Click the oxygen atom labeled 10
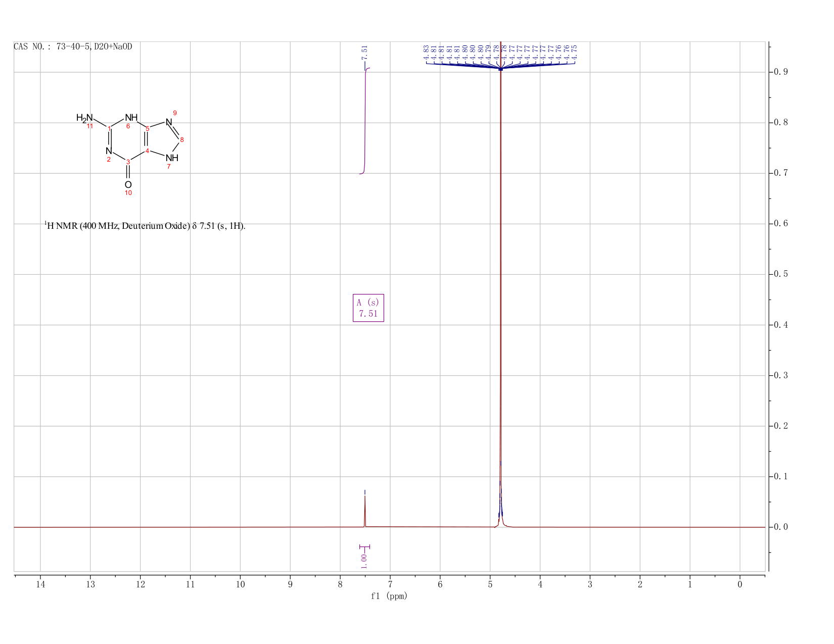Viewport: 834px width, 644px height. point(128,185)
